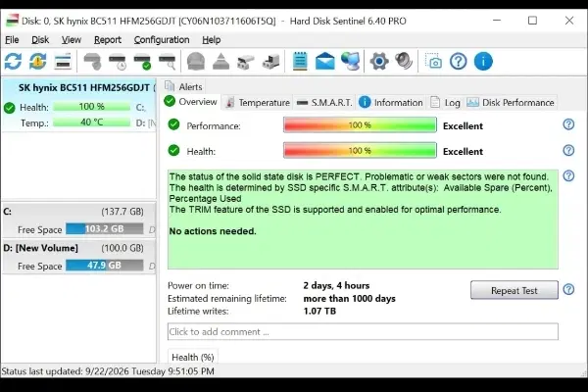Viewport: 588px width, 392px height.
Task: Click the question mark Help toolbar icon
Action: (459, 61)
